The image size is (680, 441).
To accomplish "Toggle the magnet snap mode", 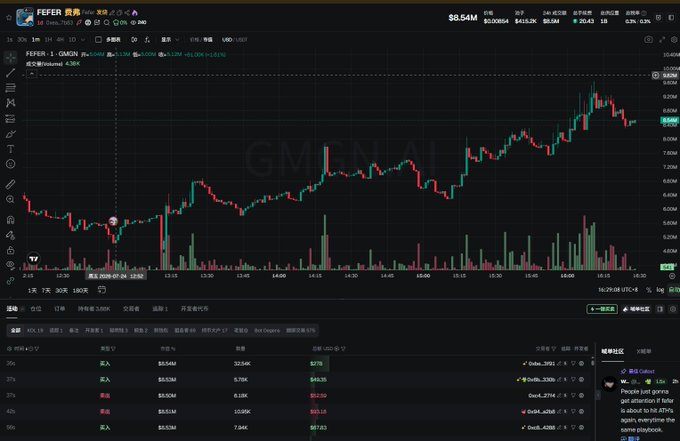I will 10,219.
